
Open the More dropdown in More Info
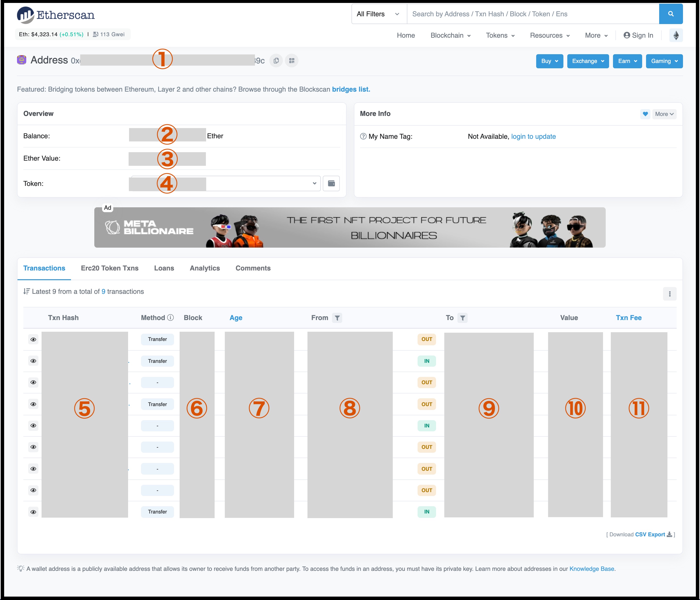click(664, 114)
